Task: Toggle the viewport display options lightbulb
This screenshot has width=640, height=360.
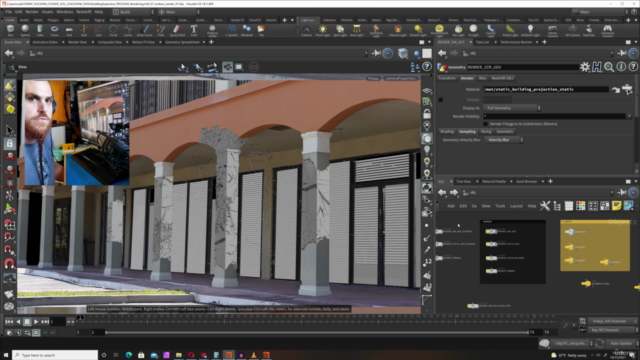Action: (x=427, y=150)
